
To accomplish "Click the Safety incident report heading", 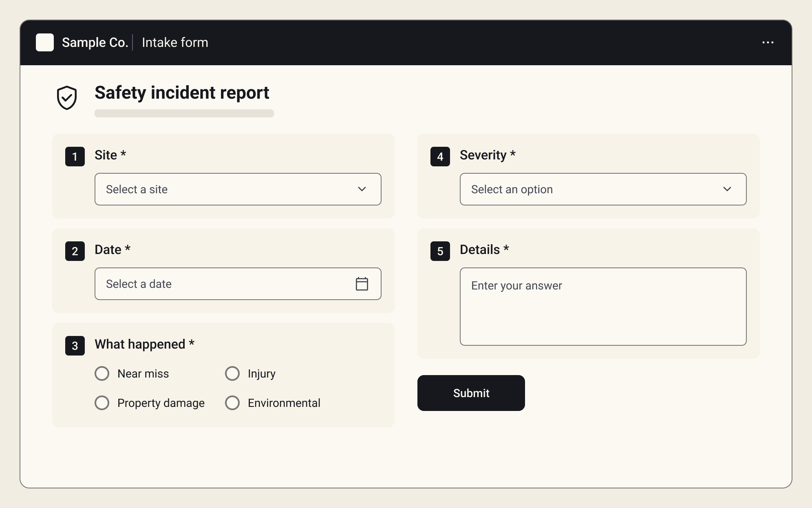I will (182, 93).
